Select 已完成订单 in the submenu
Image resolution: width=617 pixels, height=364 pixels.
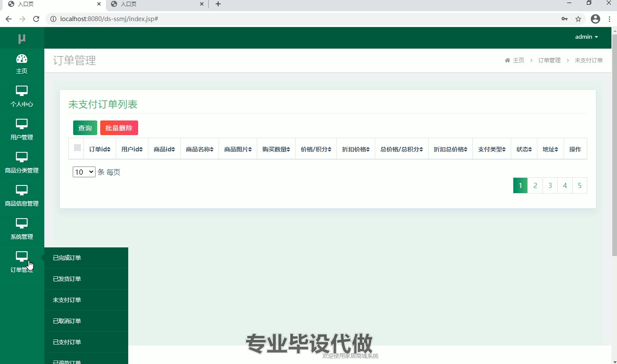tap(86, 258)
